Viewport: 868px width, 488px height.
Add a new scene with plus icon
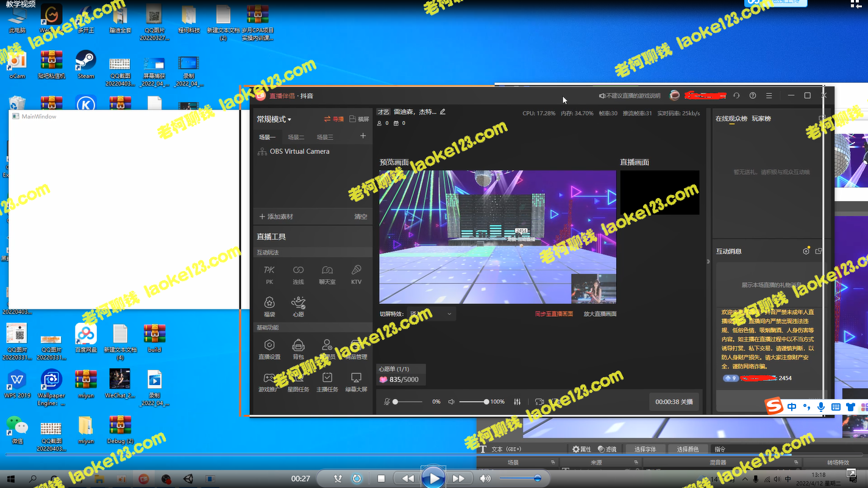coord(363,136)
